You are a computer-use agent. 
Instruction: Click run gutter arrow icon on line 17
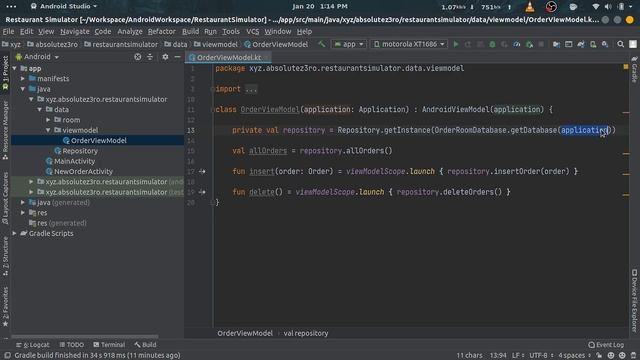tap(202, 171)
